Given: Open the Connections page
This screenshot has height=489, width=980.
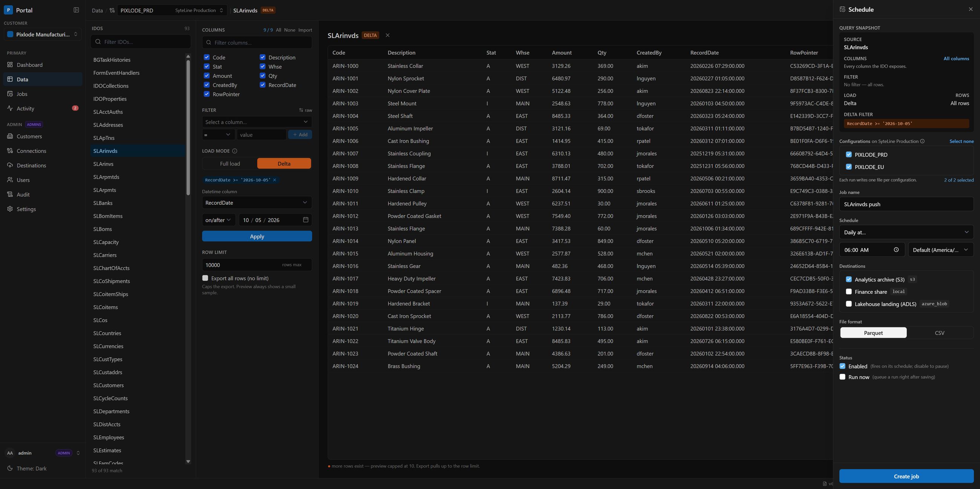Looking at the screenshot, I should coord(43,151).
